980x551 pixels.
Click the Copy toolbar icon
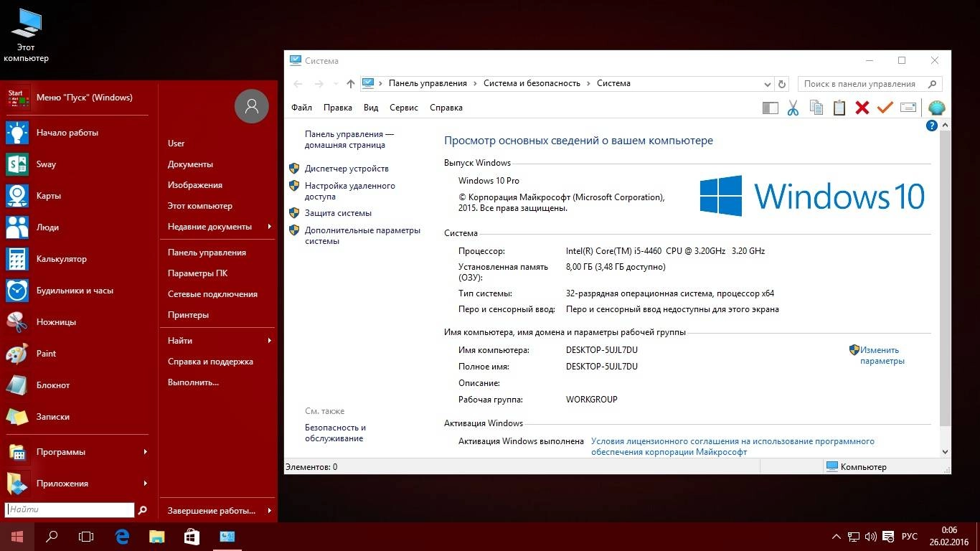click(816, 108)
